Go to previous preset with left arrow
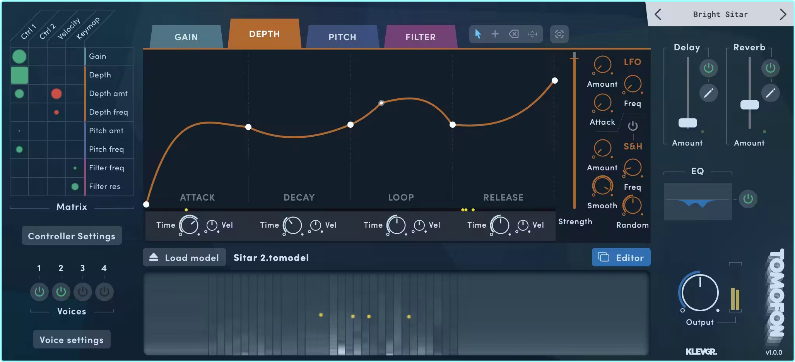Image resolution: width=795 pixels, height=362 pixels. point(658,14)
